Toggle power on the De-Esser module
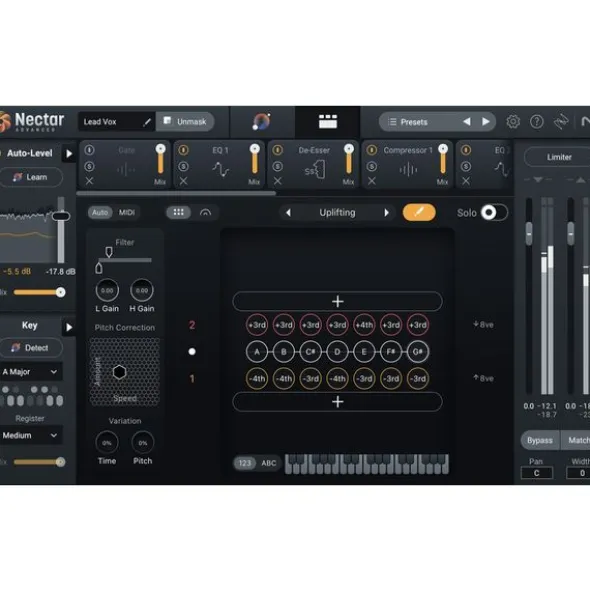Screen dimensions: 590x591 [x=277, y=150]
